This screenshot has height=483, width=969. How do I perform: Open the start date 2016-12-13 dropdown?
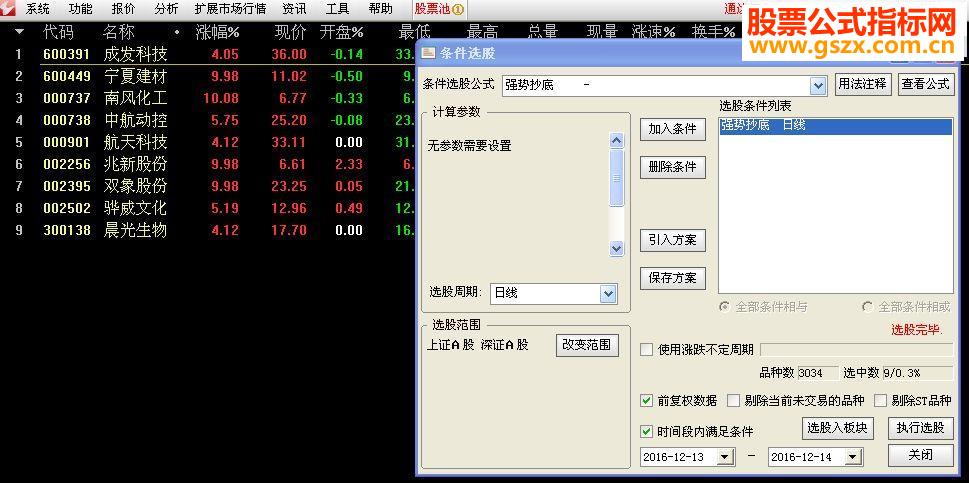point(724,457)
